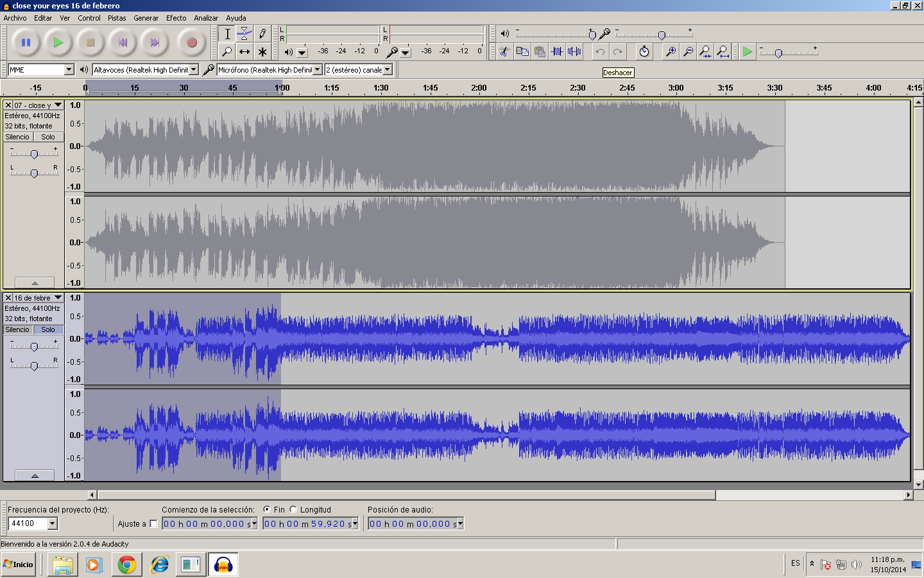Click the Undo arrow icon
924x578 pixels.
[x=600, y=51]
